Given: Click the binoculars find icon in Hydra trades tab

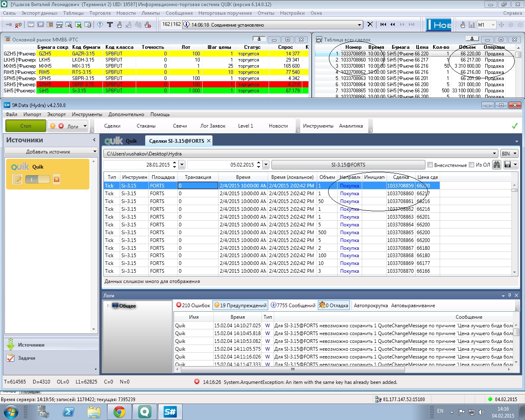Looking at the screenshot, I should pos(497,164).
